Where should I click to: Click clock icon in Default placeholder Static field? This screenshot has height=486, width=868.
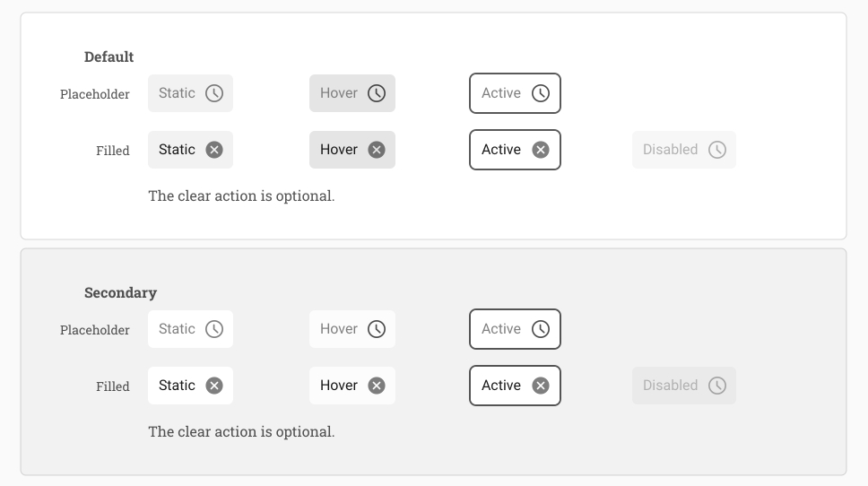214,93
